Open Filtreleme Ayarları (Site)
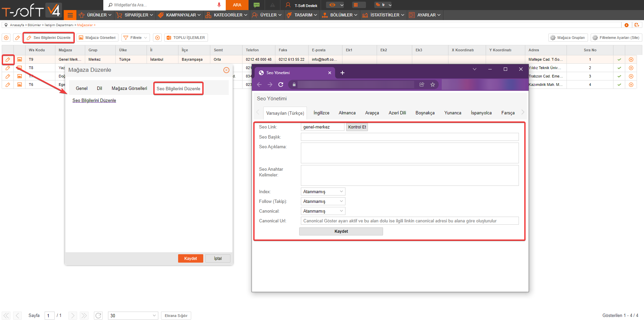644x325 pixels. click(616, 38)
